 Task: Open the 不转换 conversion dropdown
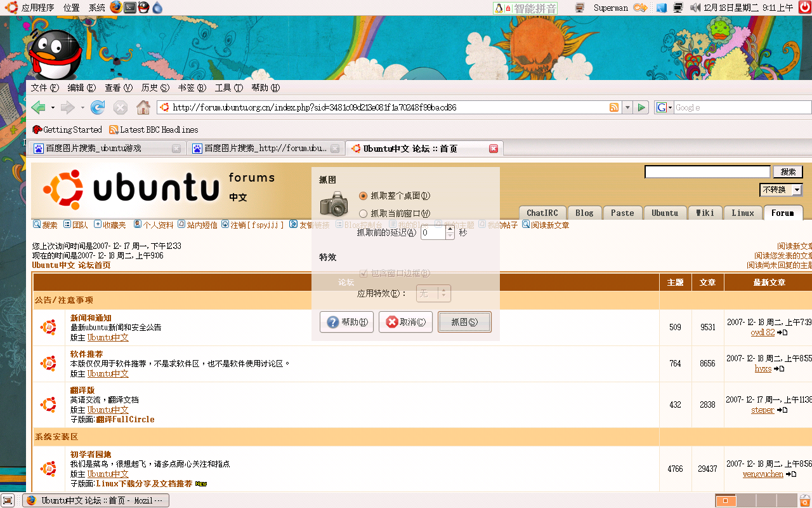pos(781,189)
